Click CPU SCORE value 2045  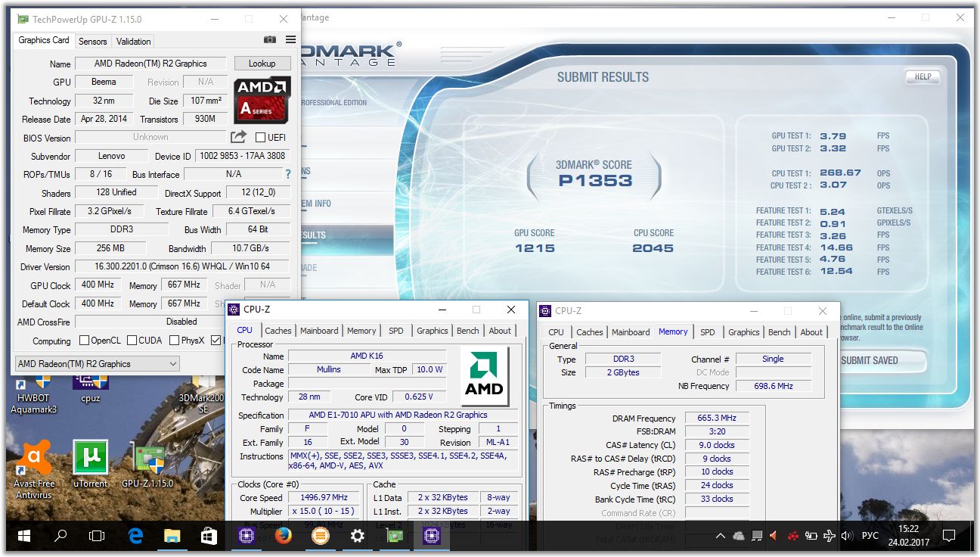653,248
